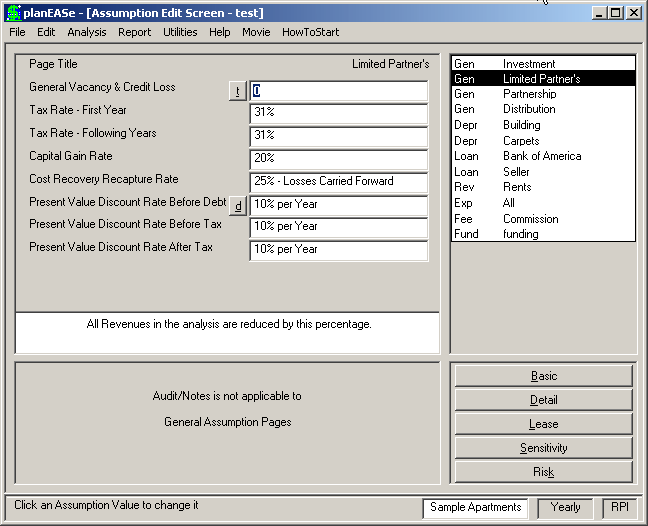Open the Sensitivity button

(x=543, y=448)
